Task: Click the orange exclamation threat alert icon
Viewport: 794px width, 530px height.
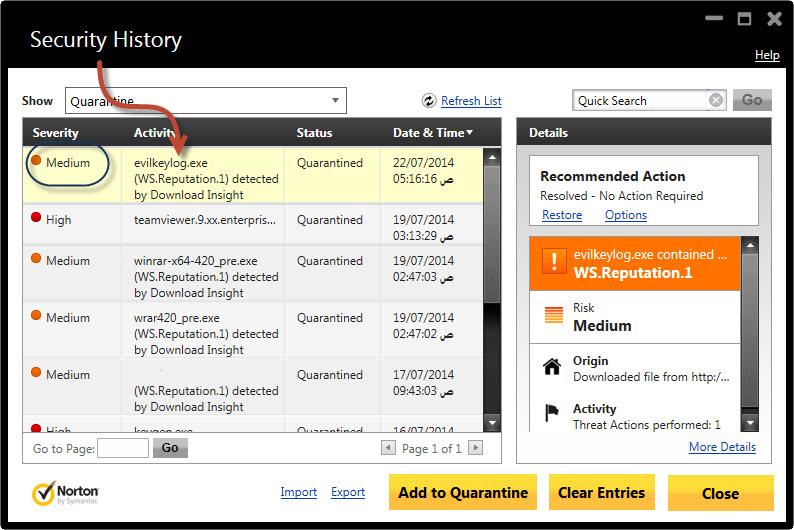Action: pyautogui.click(x=554, y=261)
